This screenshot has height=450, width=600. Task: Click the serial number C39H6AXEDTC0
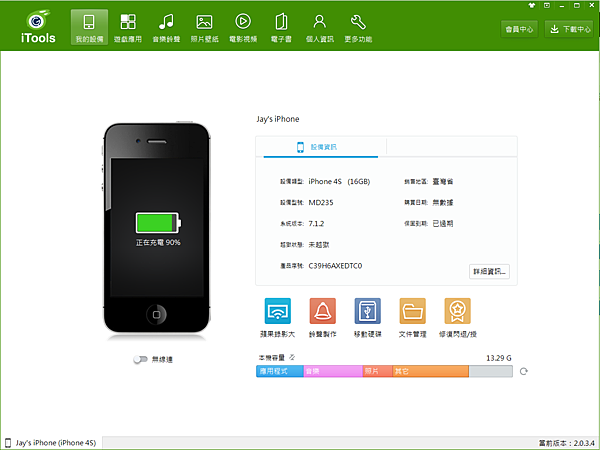[335, 266]
